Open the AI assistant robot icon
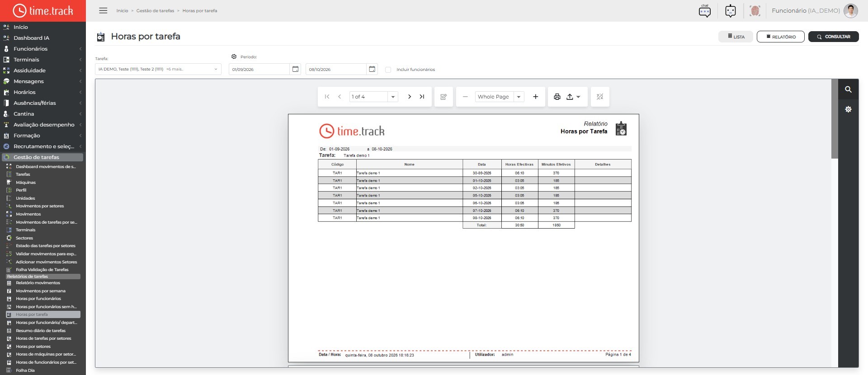Screen dimensions: 868x375 (730, 11)
